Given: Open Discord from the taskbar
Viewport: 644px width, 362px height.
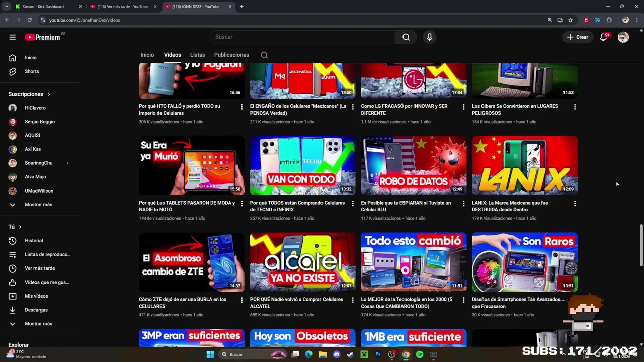Looking at the screenshot, I should (x=337, y=354).
